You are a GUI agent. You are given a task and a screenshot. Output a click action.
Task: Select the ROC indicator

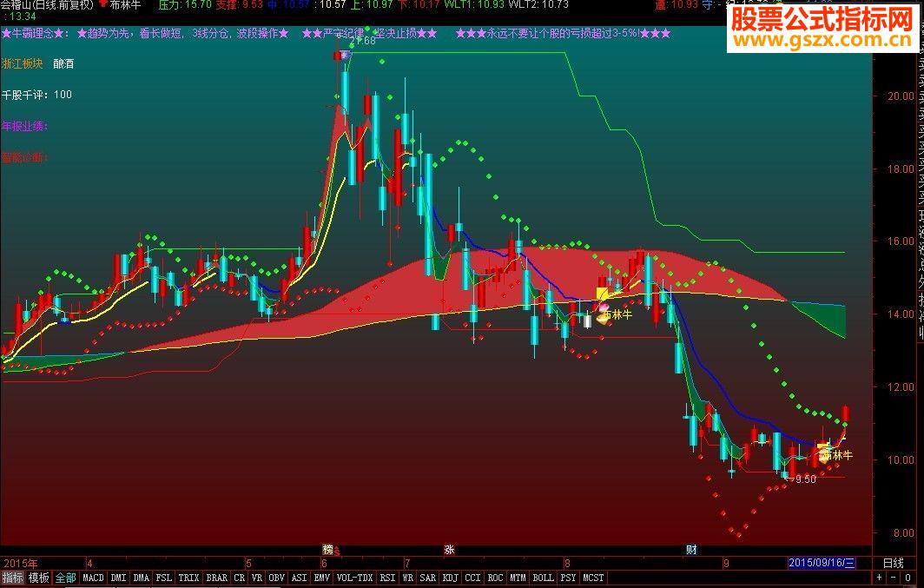(495, 578)
